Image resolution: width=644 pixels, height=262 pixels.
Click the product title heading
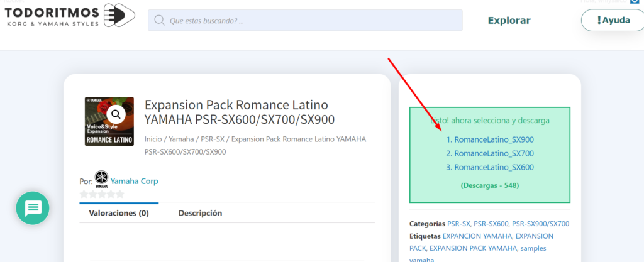point(240,112)
